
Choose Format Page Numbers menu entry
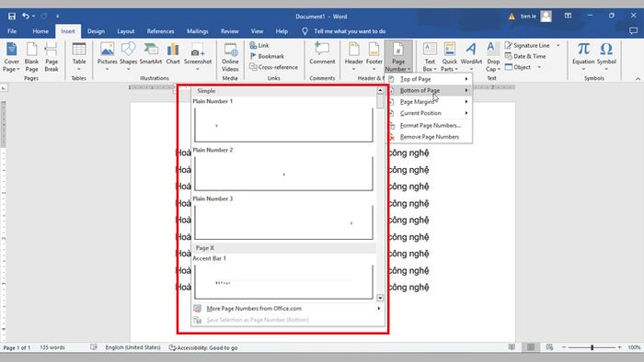click(429, 126)
